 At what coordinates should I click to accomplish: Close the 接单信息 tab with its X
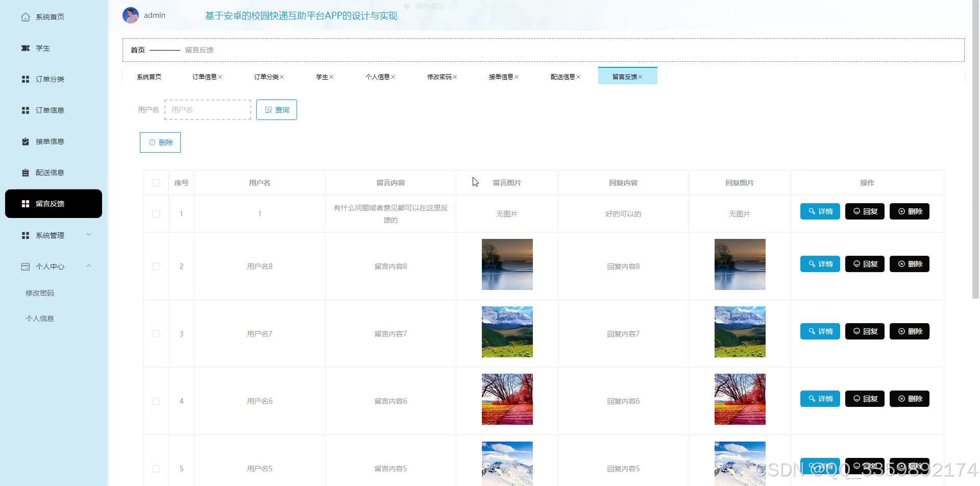[517, 77]
